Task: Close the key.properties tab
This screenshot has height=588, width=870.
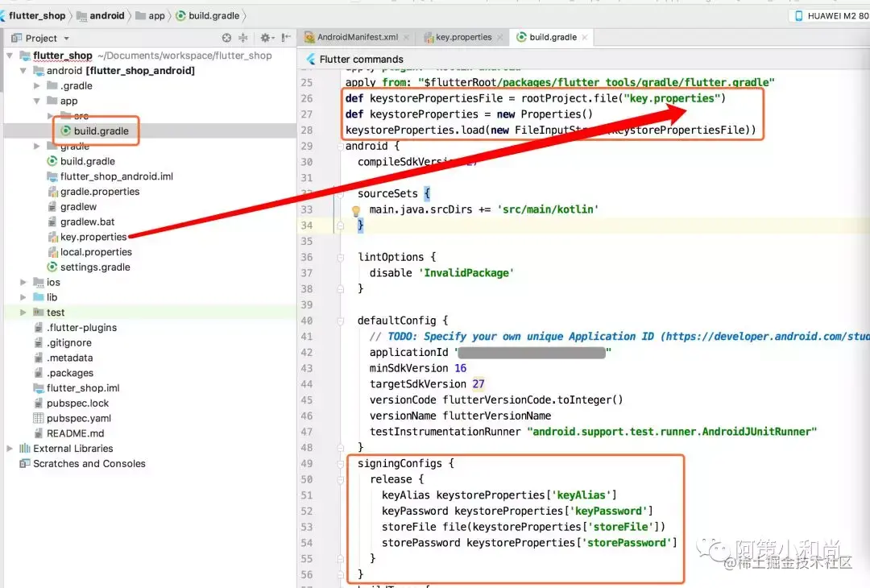Action: (x=500, y=38)
